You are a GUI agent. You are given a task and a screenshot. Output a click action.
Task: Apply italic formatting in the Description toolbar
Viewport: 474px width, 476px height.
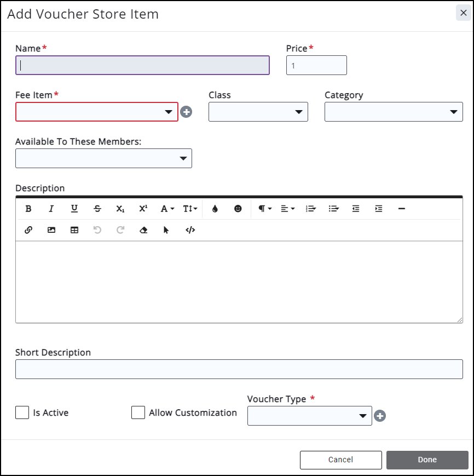coord(51,209)
